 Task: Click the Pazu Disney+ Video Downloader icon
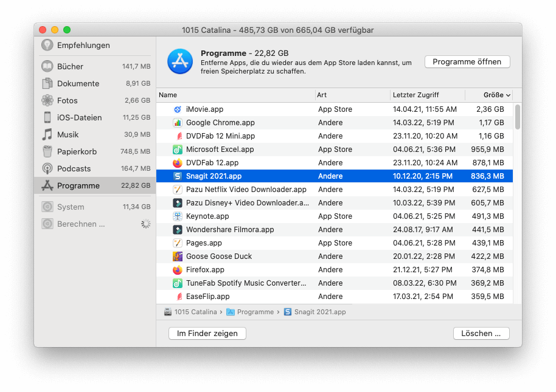coord(177,203)
